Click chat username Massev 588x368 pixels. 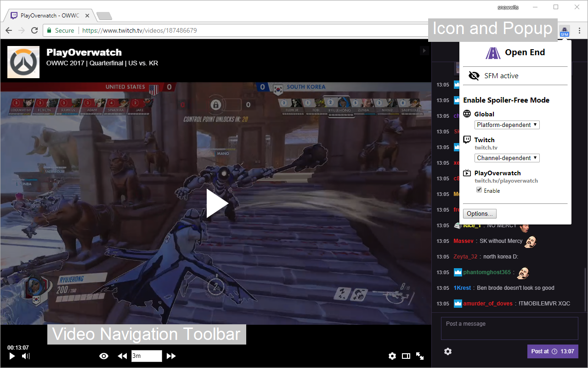463,241
